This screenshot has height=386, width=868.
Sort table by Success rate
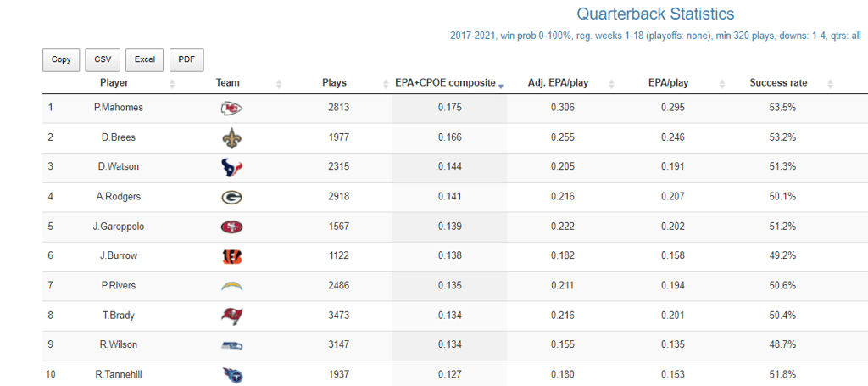(778, 83)
